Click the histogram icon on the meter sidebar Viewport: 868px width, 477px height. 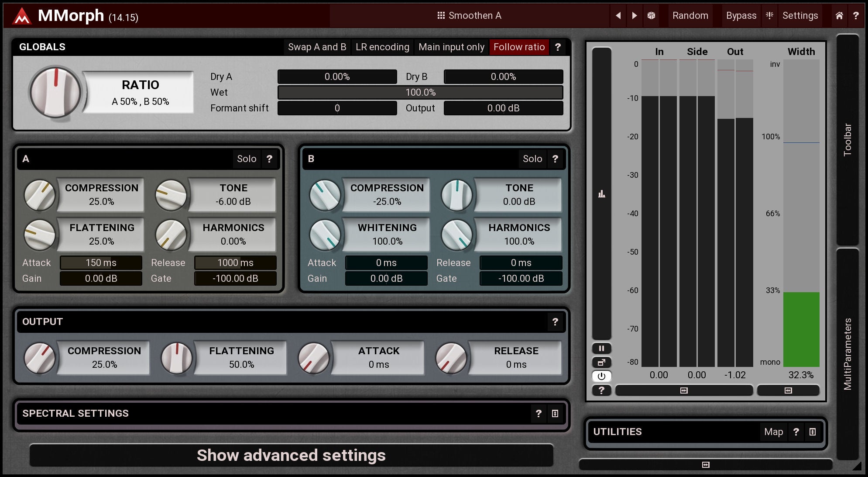pos(601,194)
